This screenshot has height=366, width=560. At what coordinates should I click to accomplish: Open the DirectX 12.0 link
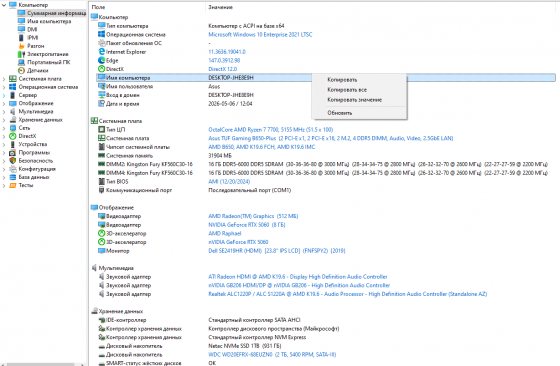222,69
